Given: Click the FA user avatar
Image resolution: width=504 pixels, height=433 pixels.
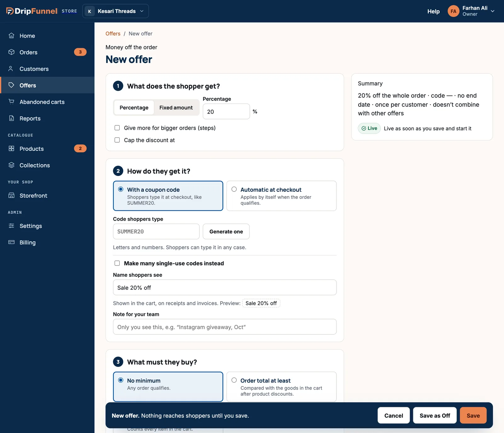Looking at the screenshot, I should point(453,11).
